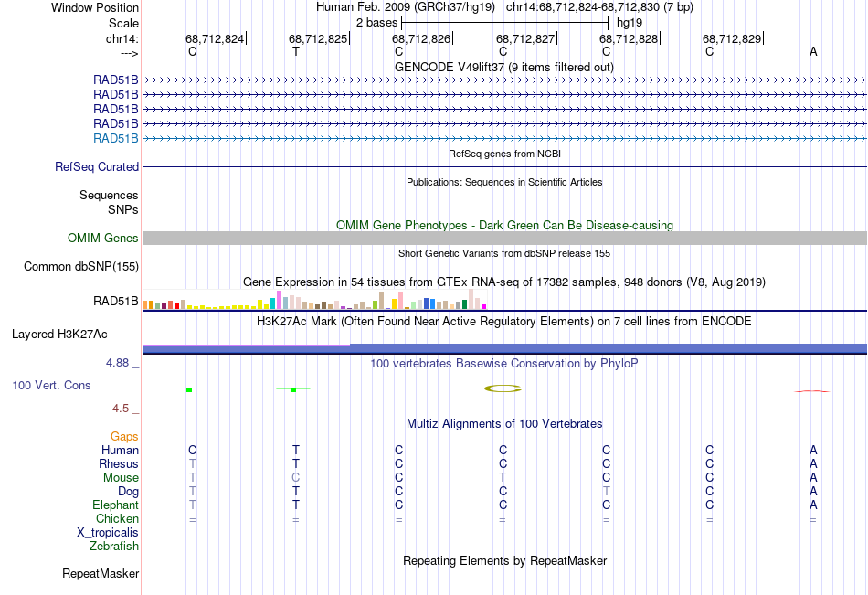
Task: Select the first RAD51B transcript label
Action: [116, 80]
